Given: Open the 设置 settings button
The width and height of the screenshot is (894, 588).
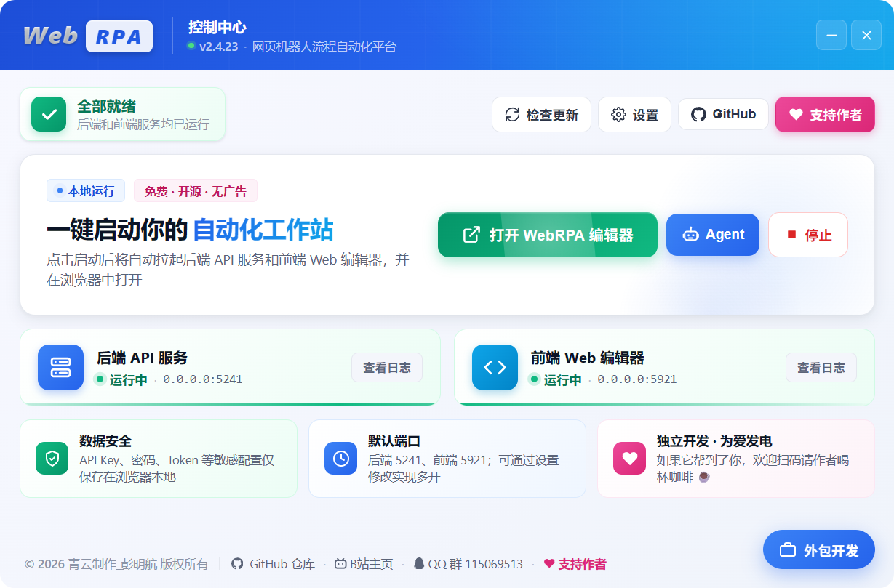Looking at the screenshot, I should (634, 115).
